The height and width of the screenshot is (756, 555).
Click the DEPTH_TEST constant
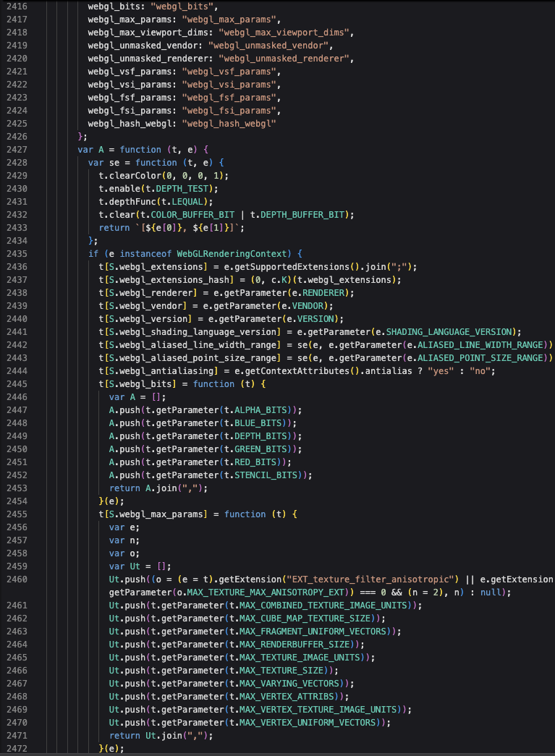tap(182, 189)
